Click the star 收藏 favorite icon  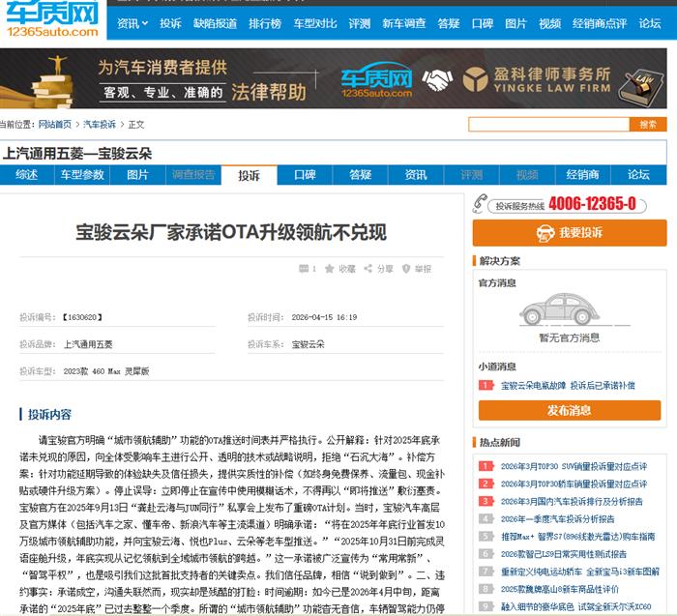pos(330,269)
